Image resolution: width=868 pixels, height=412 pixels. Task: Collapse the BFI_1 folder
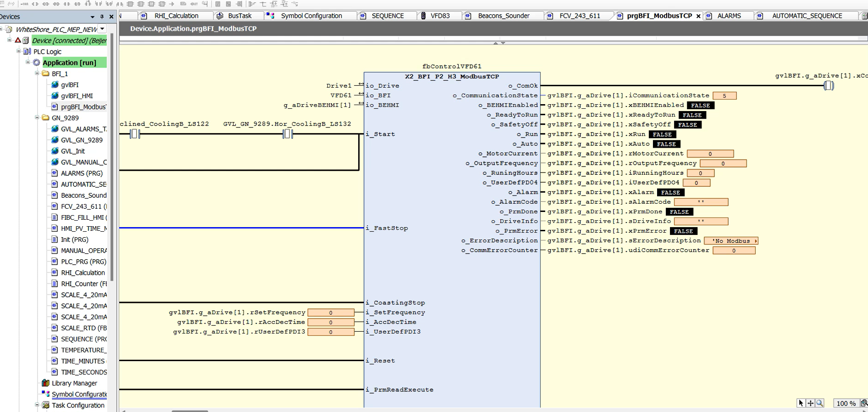[x=37, y=73]
